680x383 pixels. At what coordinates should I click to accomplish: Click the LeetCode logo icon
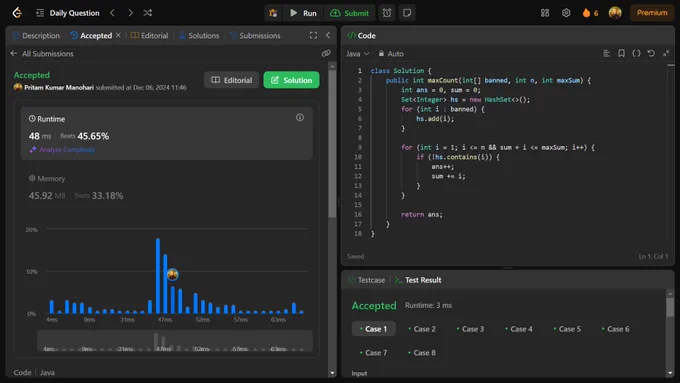[x=17, y=13]
